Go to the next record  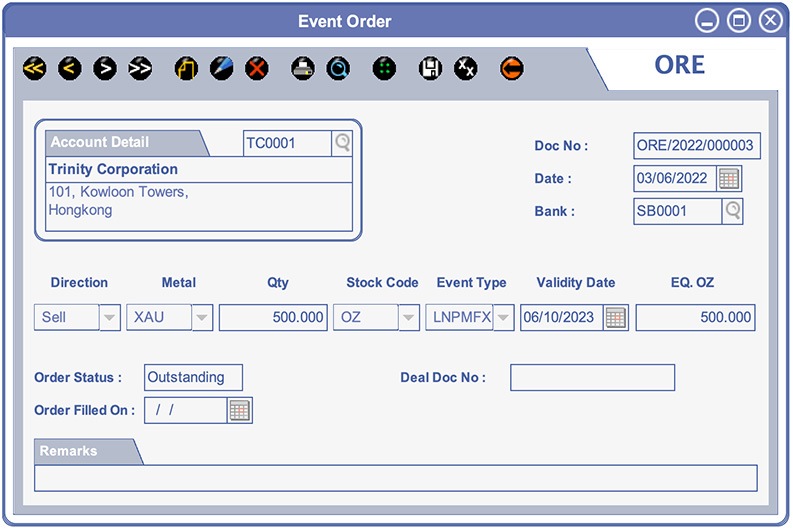pyautogui.click(x=105, y=68)
